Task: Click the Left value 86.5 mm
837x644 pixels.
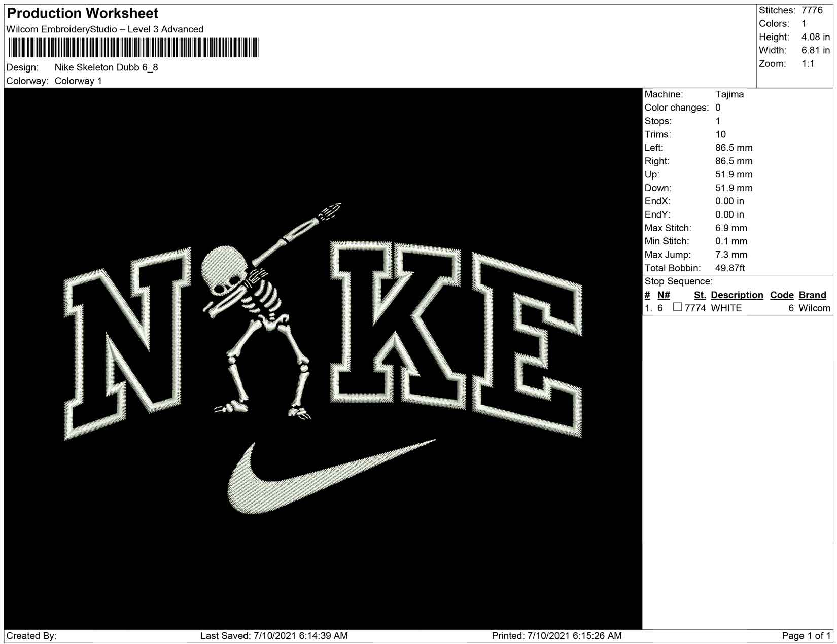Action: point(734,148)
